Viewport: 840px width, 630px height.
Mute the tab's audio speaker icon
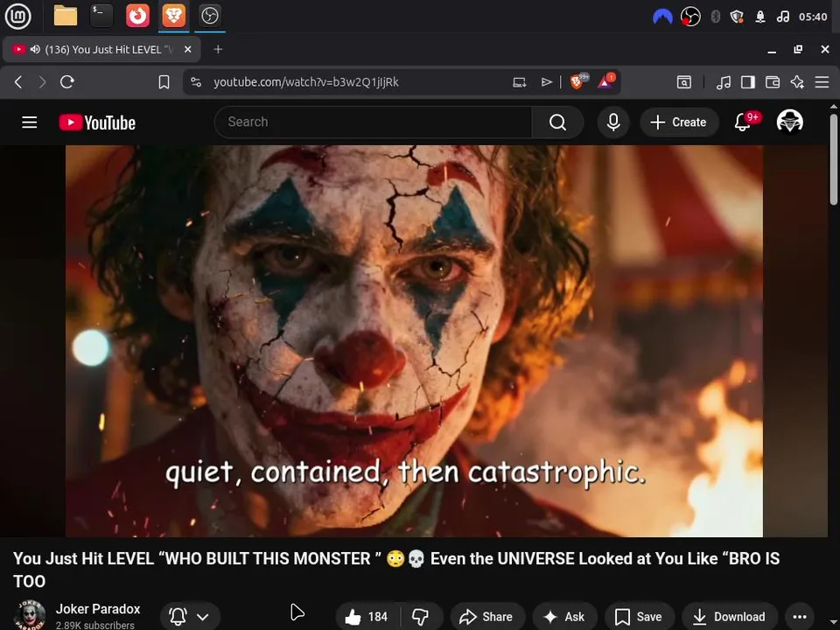(35, 49)
